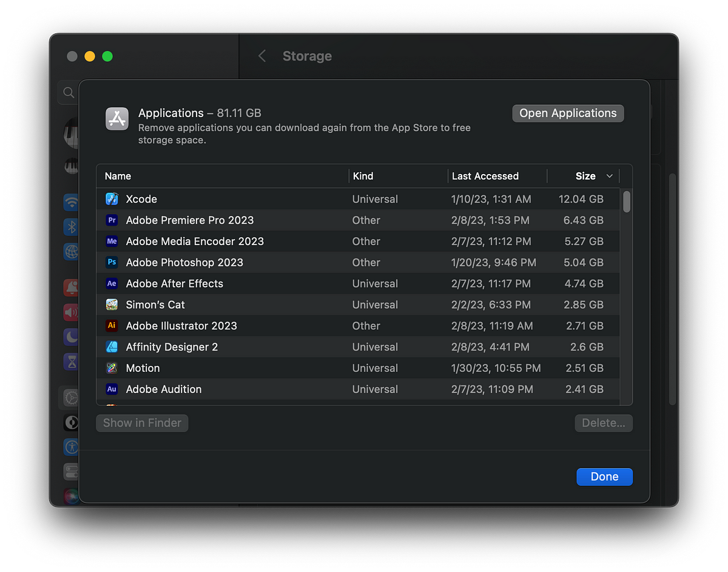Screen dimensions: 728x572
Task: Select the Xcode app icon
Action: point(112,199)
